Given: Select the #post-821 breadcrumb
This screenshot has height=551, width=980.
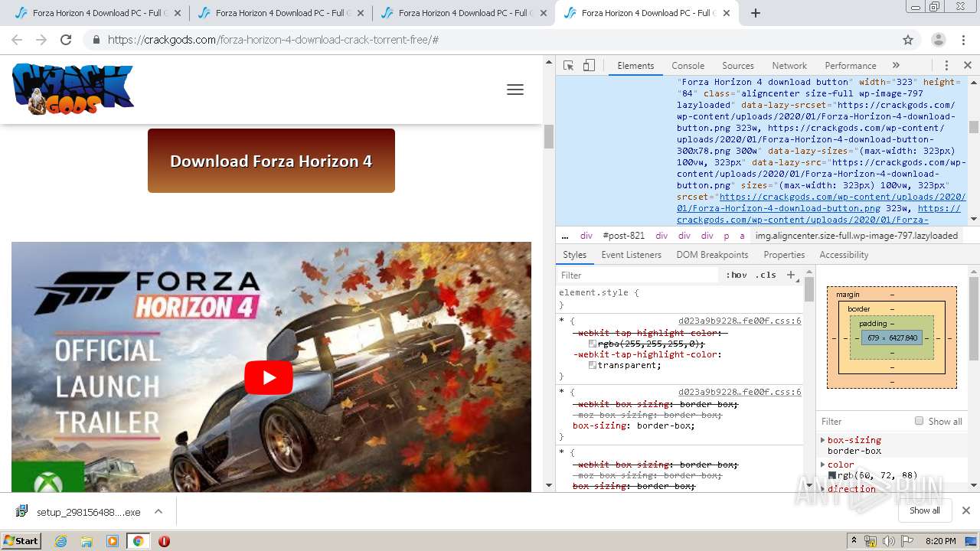Looking at the screenshot, I should [623, 236].
